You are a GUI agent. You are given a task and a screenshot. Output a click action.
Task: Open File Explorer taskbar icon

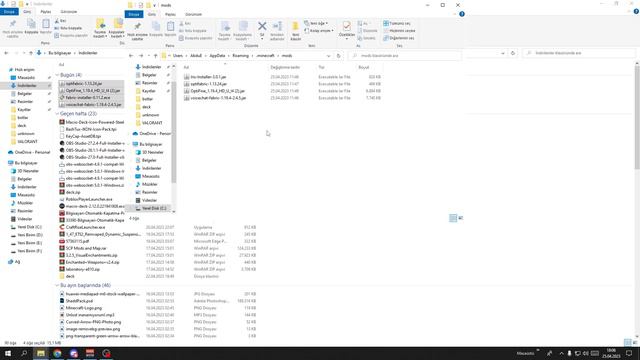coord(41,353)
